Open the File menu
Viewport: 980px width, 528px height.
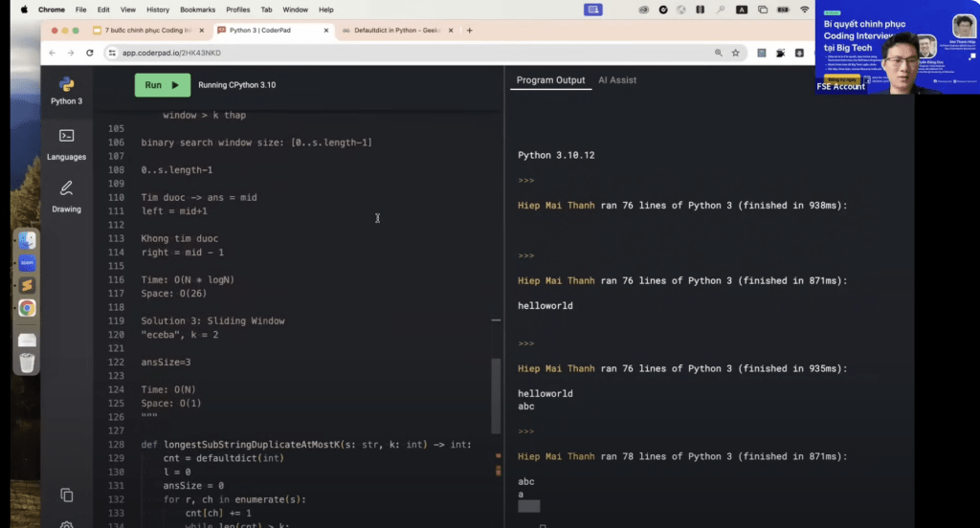[80, 10]
